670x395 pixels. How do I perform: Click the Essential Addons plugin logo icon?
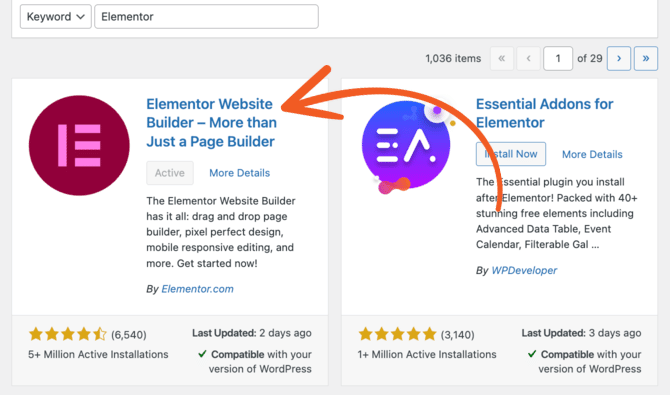pyautogui.click(x=406, y=146)
